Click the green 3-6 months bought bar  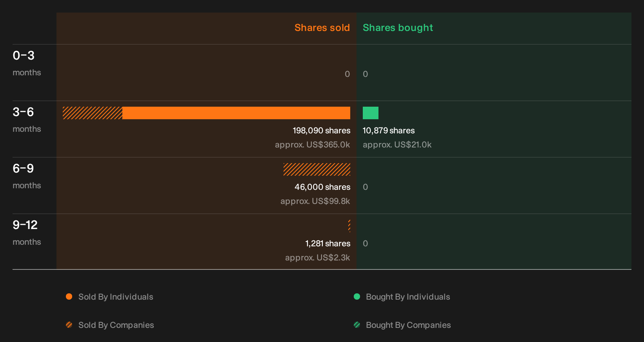point(371,113)
